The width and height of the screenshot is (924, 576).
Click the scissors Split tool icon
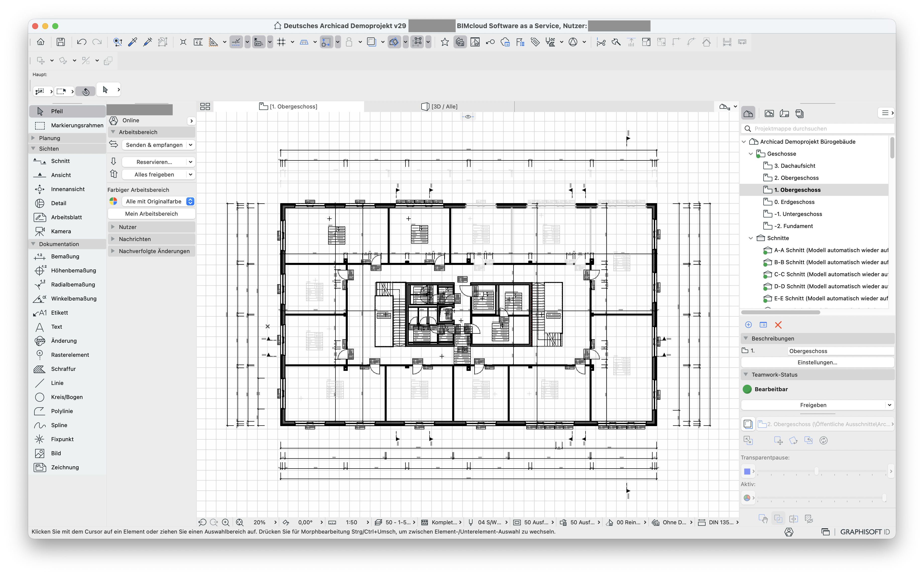click(x=601, y=42)
